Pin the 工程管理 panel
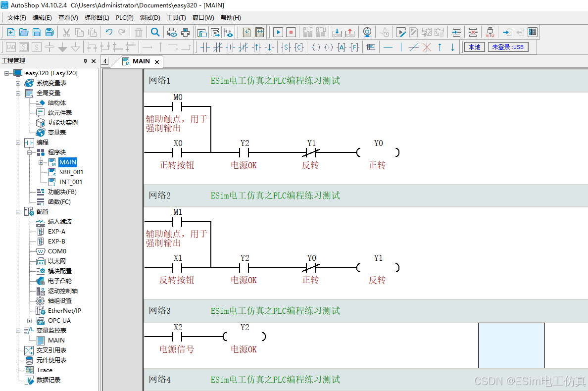 coord(85,61)
